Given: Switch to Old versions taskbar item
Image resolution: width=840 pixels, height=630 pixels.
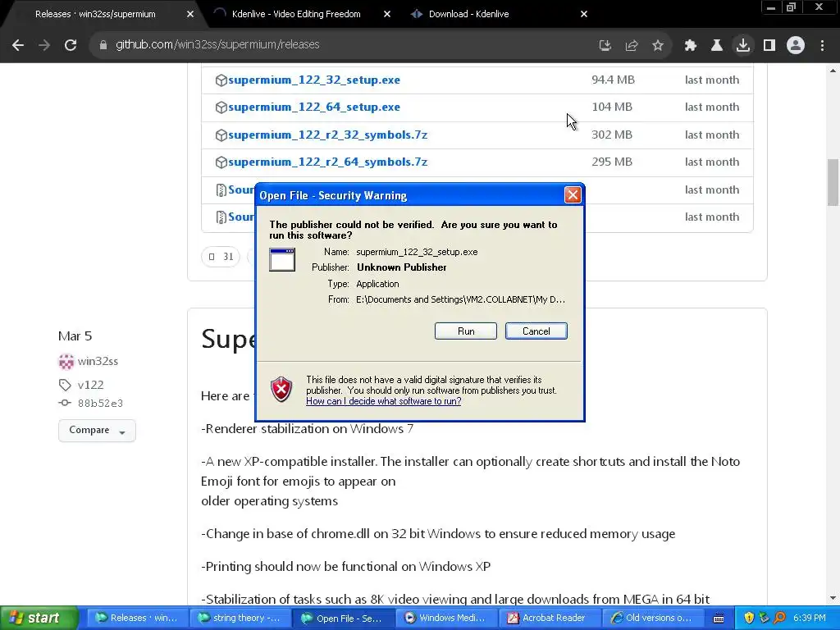Looking at the screenshot, I should (651, 619).
